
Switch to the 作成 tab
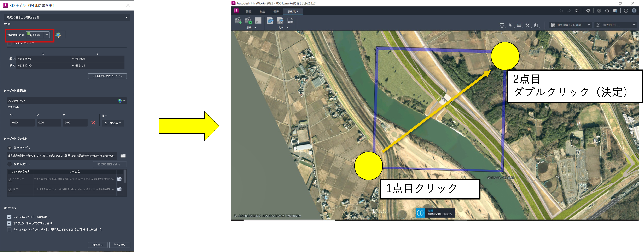pyautogui.click(x=262, y=12)
